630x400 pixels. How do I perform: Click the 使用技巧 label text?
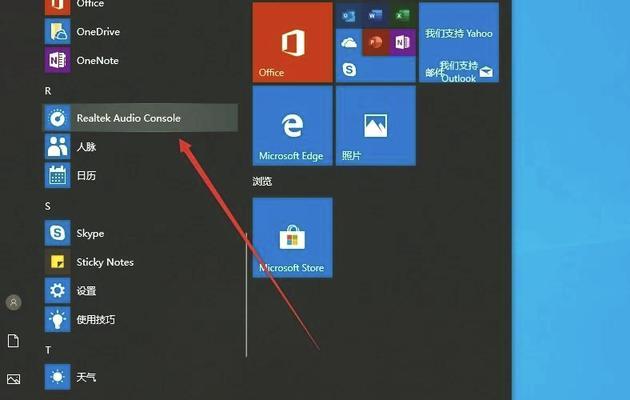point(96,320)
